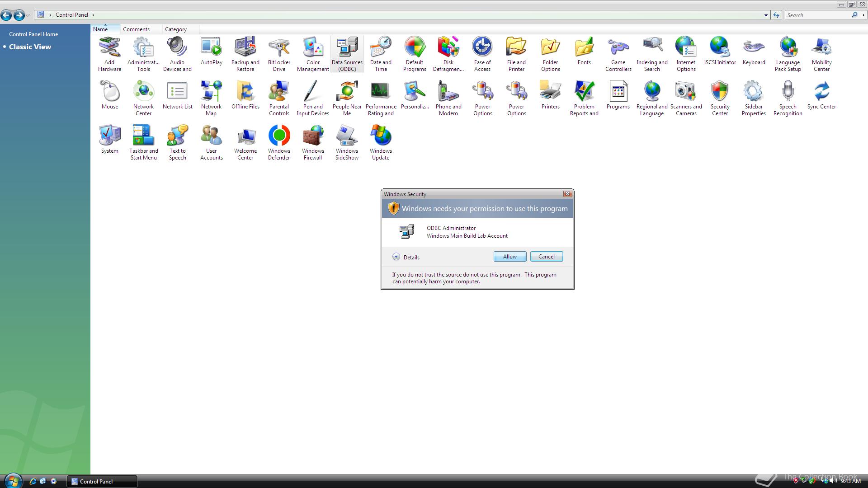Viewport: 868px width, 488px height.
Task: Open the BitLocker Drive icon
Action: 279,53
